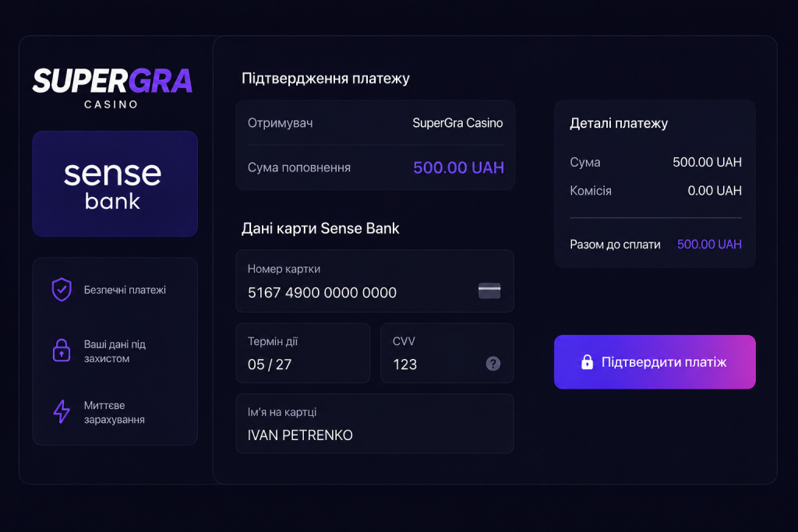Viewport: 798px width, 532px height.
Task: Click the Разом до сплати label
Action: [x=615, y=245]
